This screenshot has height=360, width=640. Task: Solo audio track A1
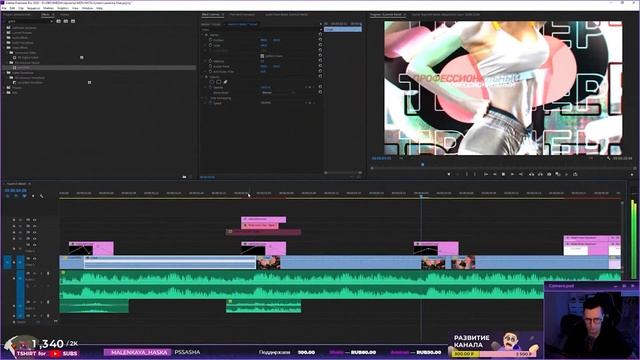click(x=41, y=273)
